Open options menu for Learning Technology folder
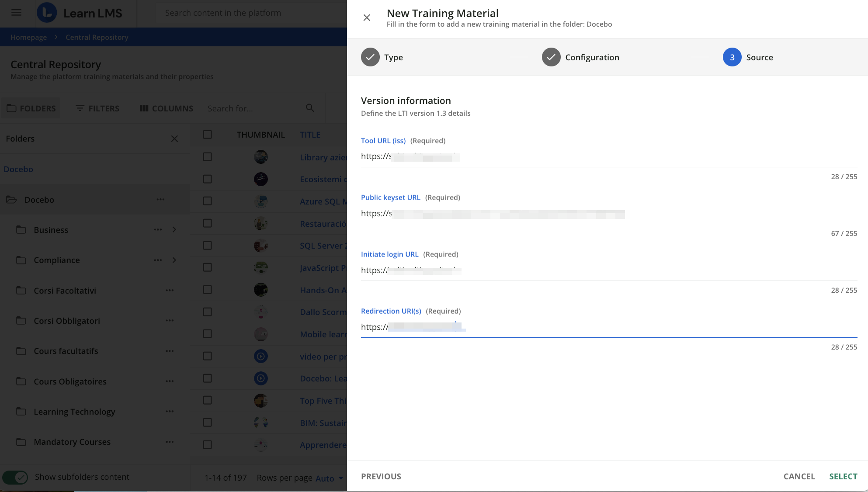This screenshot has width=868, height=492. (x=170, y=412)
